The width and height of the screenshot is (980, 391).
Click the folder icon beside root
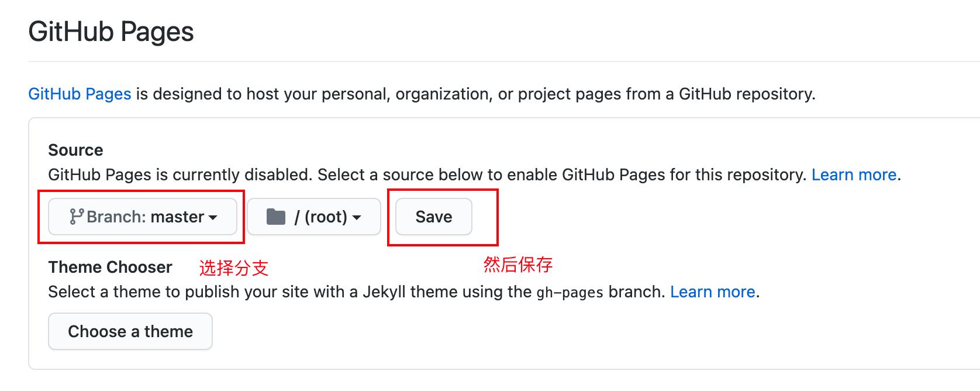point(276,217)
